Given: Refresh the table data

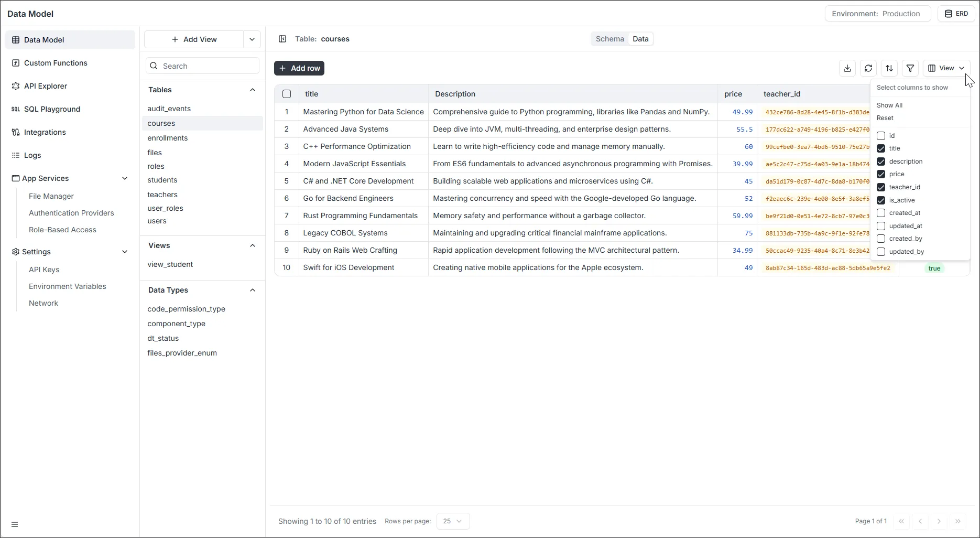Looking at the screenshot, I should [868, 68].
